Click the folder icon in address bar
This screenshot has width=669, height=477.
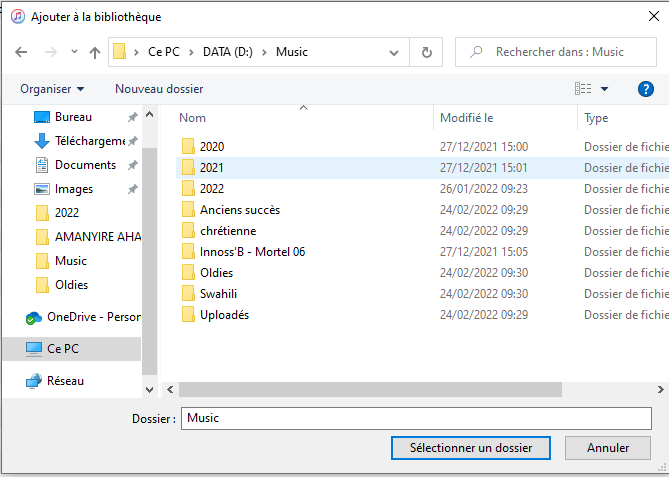[x=119, y=52]
